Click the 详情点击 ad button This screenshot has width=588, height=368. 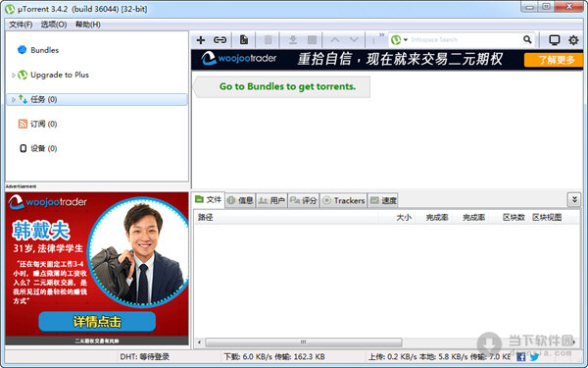(97, 322)
